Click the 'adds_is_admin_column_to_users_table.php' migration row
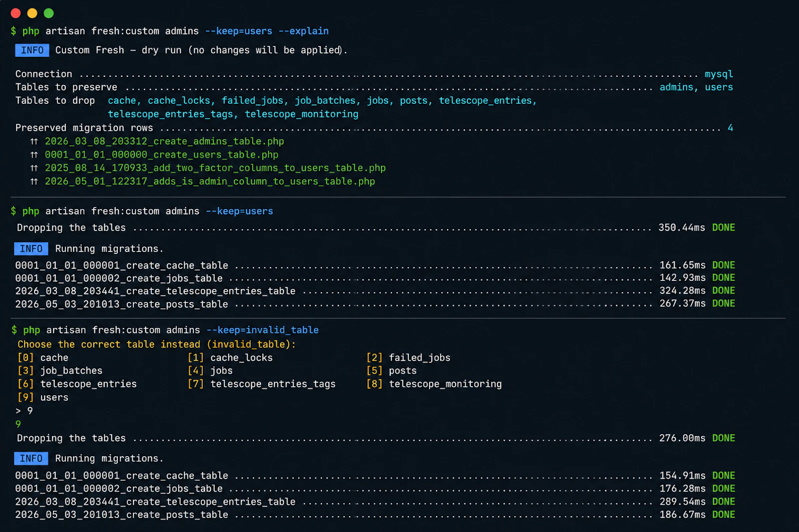This screenshot has height=532, width=799. 210,182
